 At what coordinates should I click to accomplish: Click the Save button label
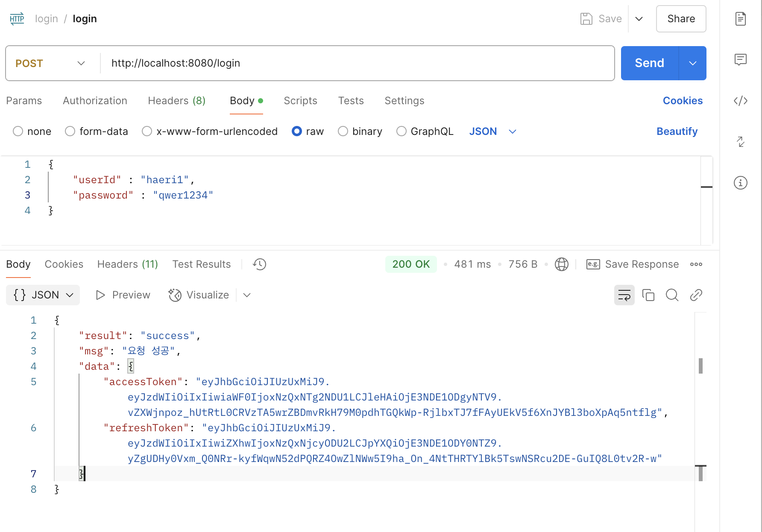tap(610, 19)
